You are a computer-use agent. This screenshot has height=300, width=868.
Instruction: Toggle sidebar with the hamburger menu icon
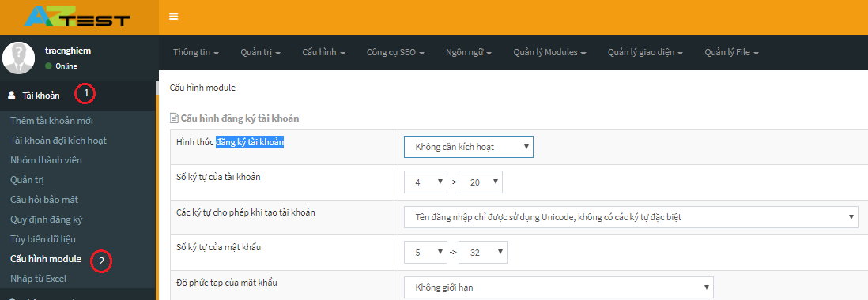[x=174, y=17]
